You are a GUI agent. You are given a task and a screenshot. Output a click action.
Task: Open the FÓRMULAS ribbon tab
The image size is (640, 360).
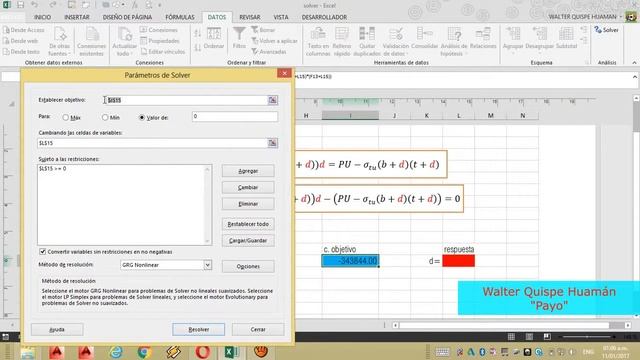tap(180, 17)
